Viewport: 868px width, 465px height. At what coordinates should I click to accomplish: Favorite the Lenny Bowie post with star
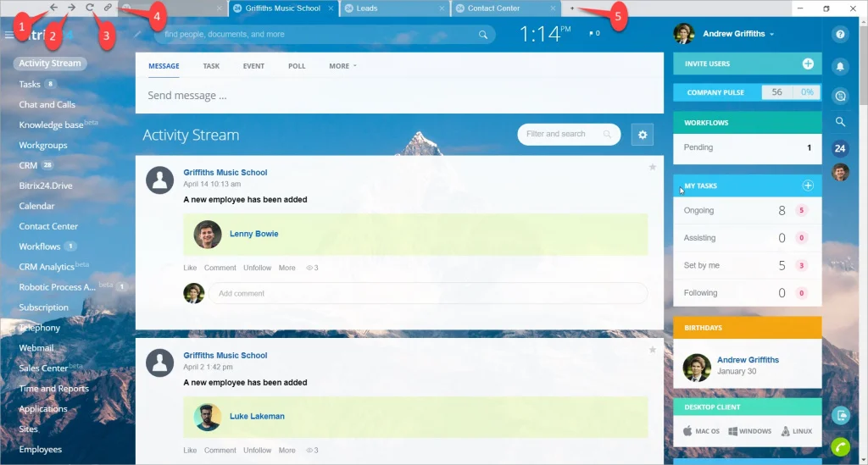(653, 167)
